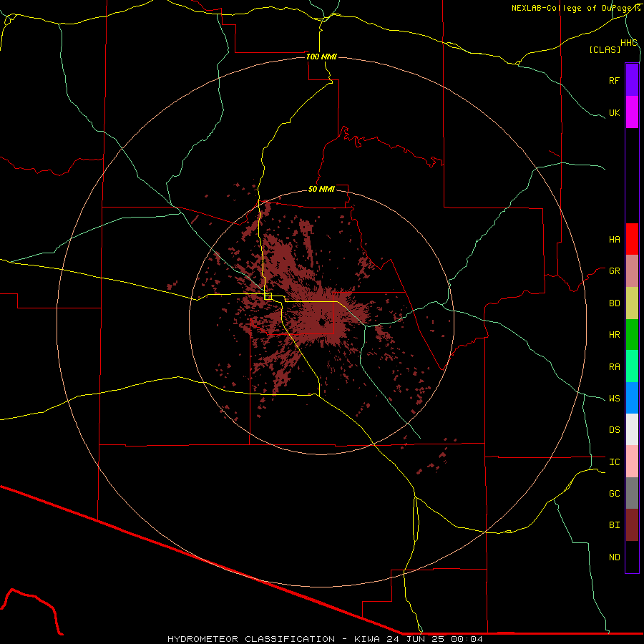644x644 pixels.
Task: Click the radar site center dot
Action: pos(321,322)
